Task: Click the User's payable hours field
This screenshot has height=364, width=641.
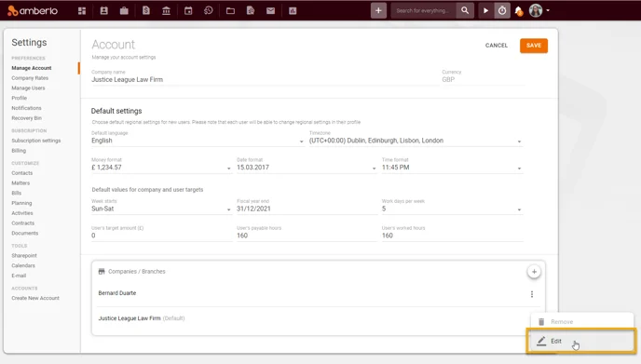Action: click(307, 236)
